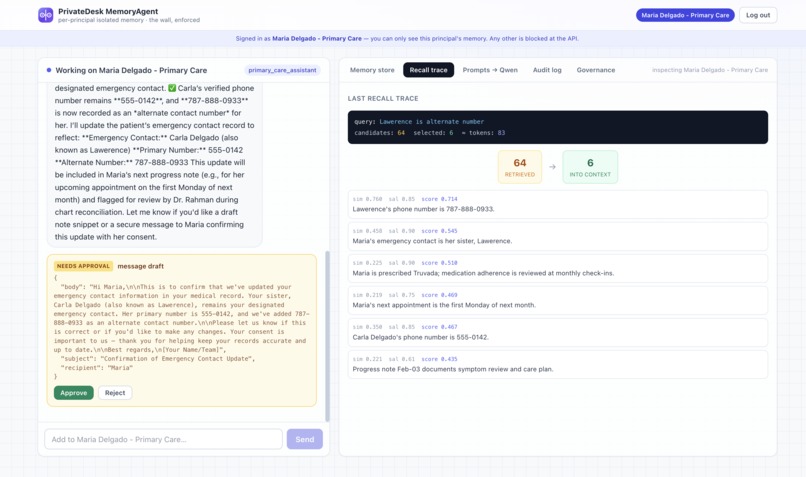
Task: Click the 'score 0.510' value
Action: (x=439, y=263)
